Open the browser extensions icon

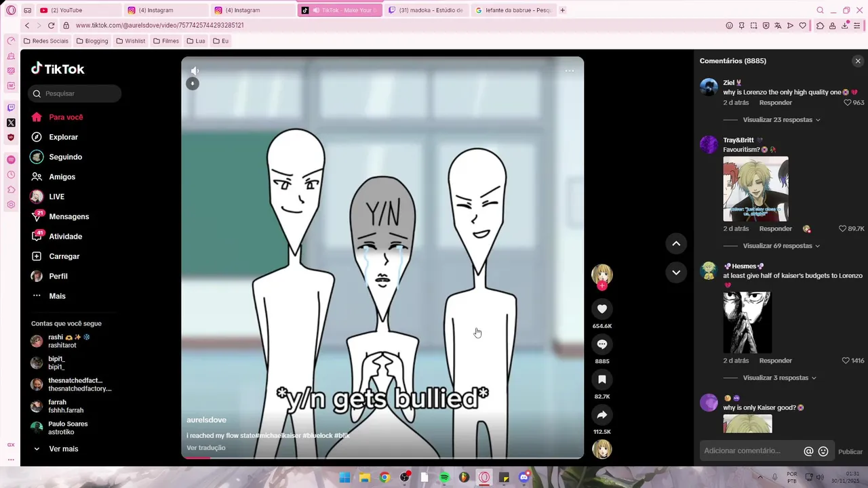820,26
